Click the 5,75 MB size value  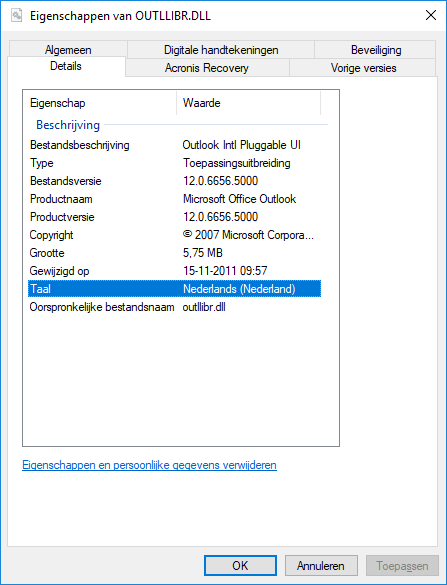[203, 253]
